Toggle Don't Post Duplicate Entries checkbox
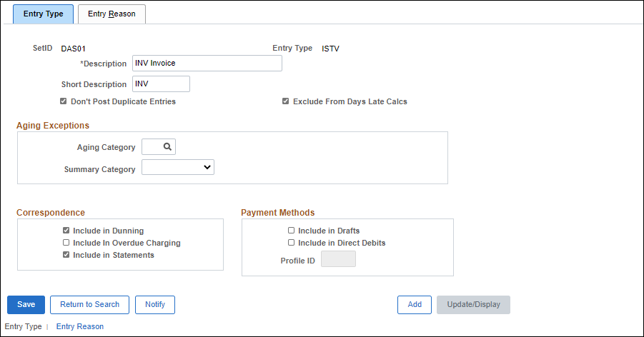This screenshot has height=337, width=644. 64,101
